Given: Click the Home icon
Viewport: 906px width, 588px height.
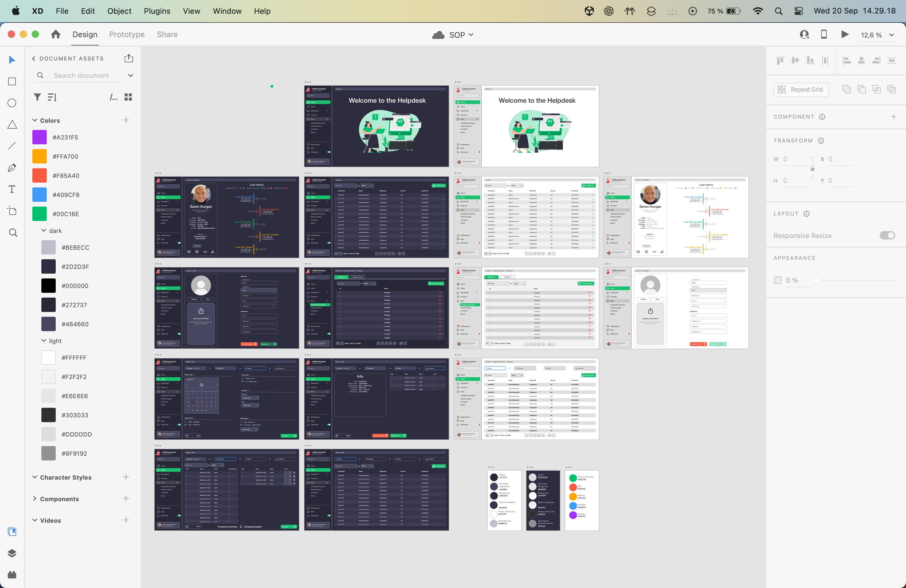Looking at the screenshot, I should point(56,34).
